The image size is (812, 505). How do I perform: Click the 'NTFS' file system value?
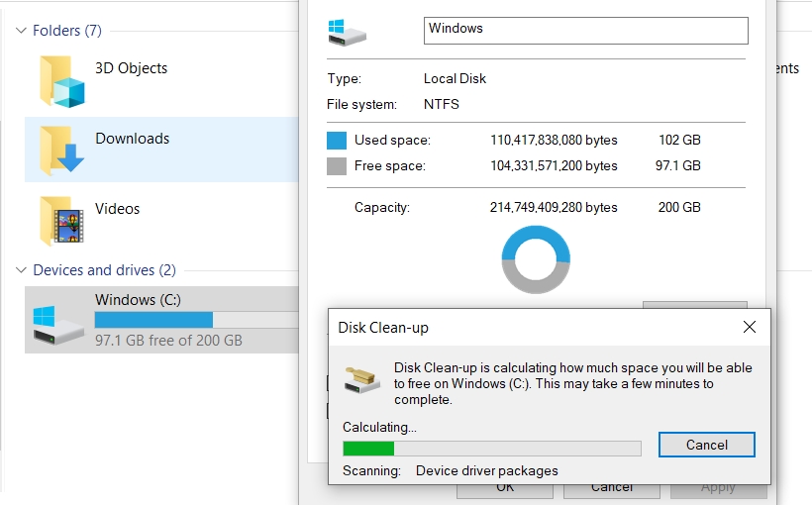(x=442, y=104)
